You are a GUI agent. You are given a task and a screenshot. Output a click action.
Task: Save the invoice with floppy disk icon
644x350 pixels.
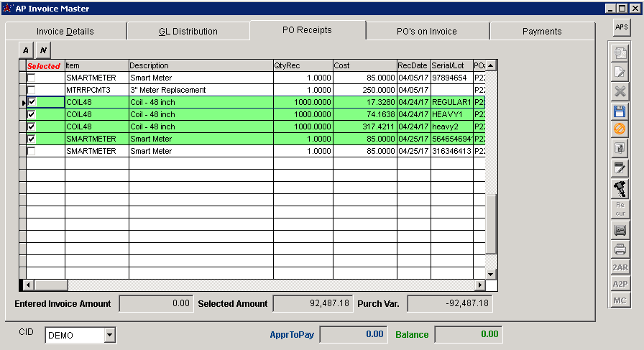tap(620, 111)
